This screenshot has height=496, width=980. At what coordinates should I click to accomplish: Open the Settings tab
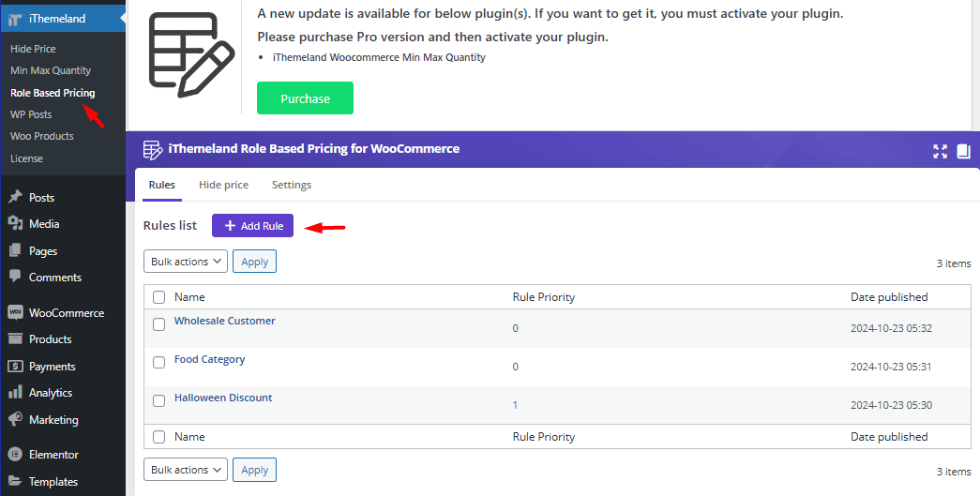(292, 185)
